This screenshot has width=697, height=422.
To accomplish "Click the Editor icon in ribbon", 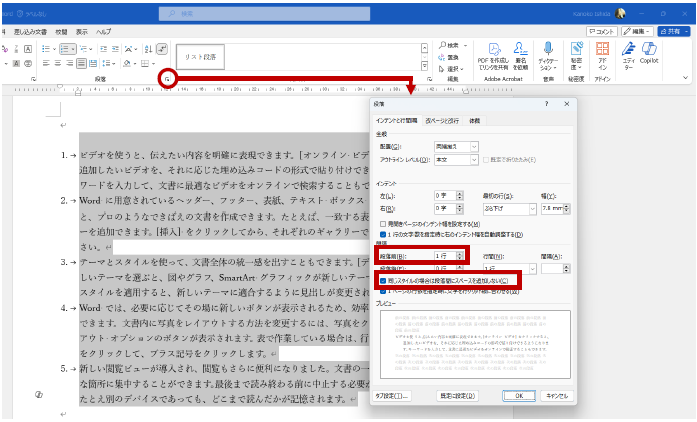I will pos(628,50).
